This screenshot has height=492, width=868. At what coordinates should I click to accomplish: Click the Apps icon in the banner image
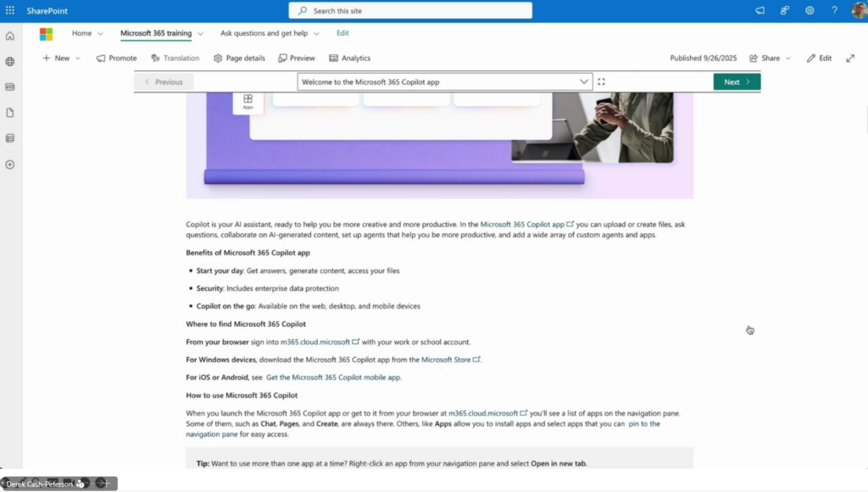point(248,102)
